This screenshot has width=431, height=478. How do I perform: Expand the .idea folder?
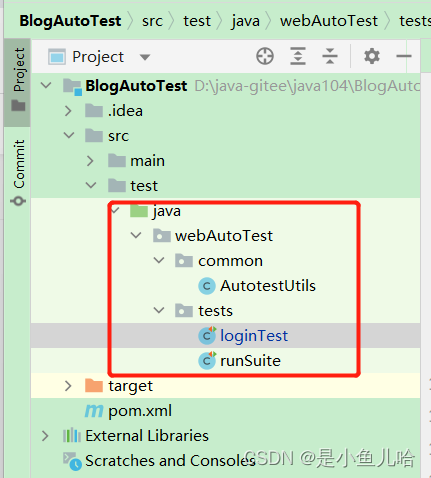pyautogui.click(x=68, y=111)
